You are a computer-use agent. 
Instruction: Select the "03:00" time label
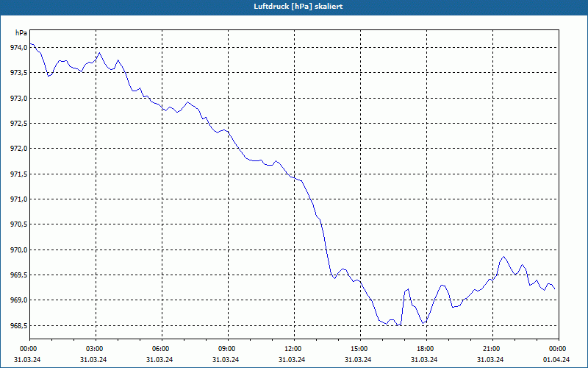tap(96, 349)
